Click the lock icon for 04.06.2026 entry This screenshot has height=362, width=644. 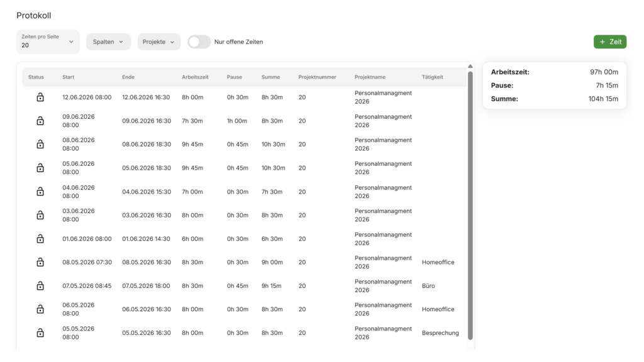pyautogui.click(x=40, y=192)
